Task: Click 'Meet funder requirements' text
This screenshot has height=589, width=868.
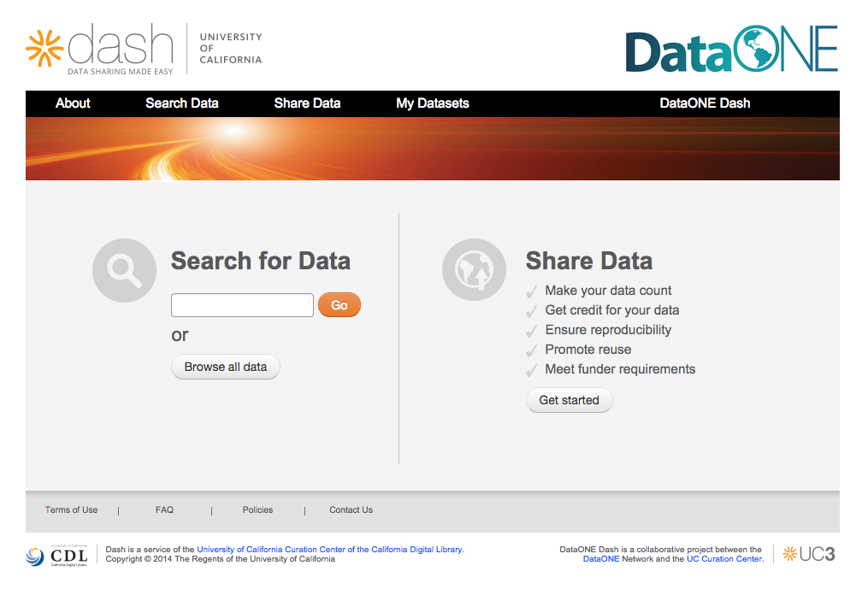Action: [621, 369]
